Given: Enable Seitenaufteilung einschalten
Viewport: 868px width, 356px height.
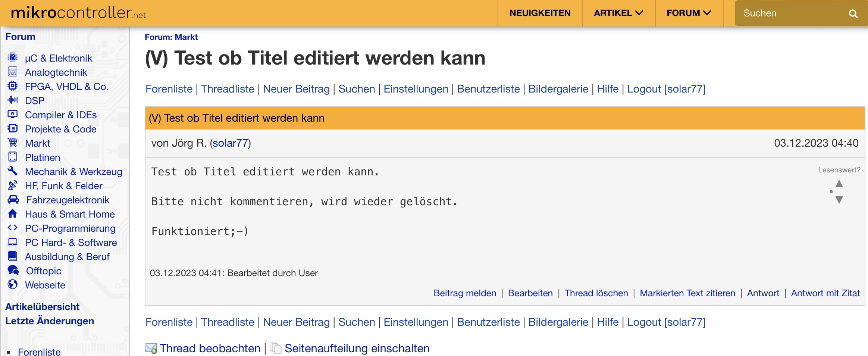Looking at the screenshot, I should click(357, 348).
